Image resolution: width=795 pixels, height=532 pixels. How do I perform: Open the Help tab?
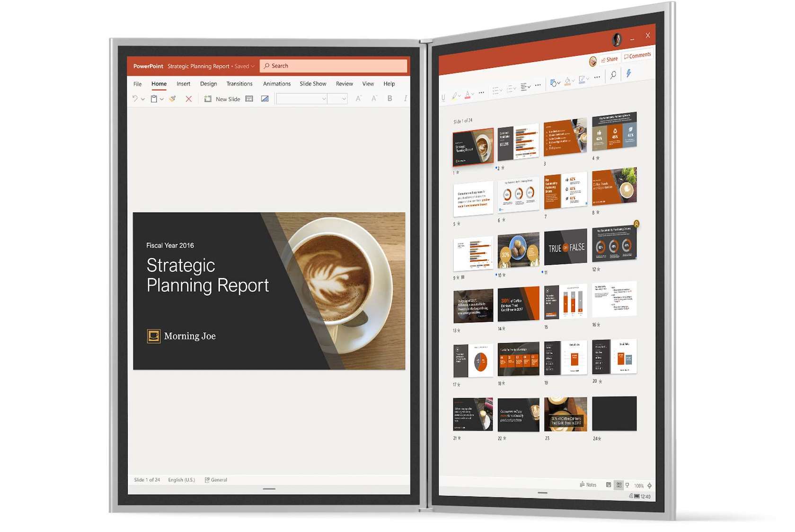click(x=389, y=84)
